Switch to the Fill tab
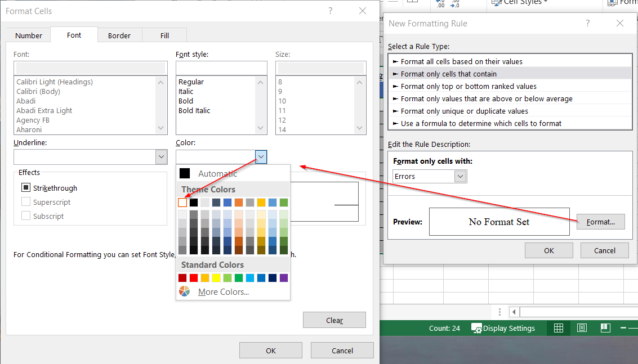The image size is (638, 364). click(164, 35)
